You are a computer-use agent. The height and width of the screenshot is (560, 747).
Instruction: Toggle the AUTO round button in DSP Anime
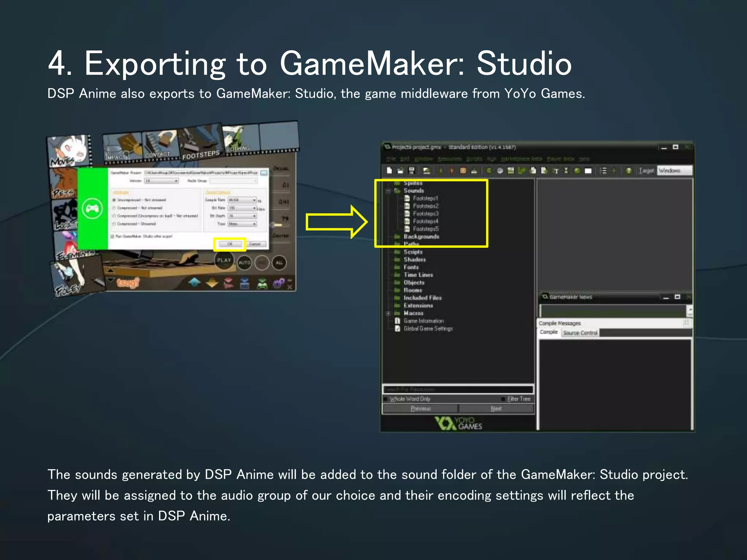click(x=244, y=262)
